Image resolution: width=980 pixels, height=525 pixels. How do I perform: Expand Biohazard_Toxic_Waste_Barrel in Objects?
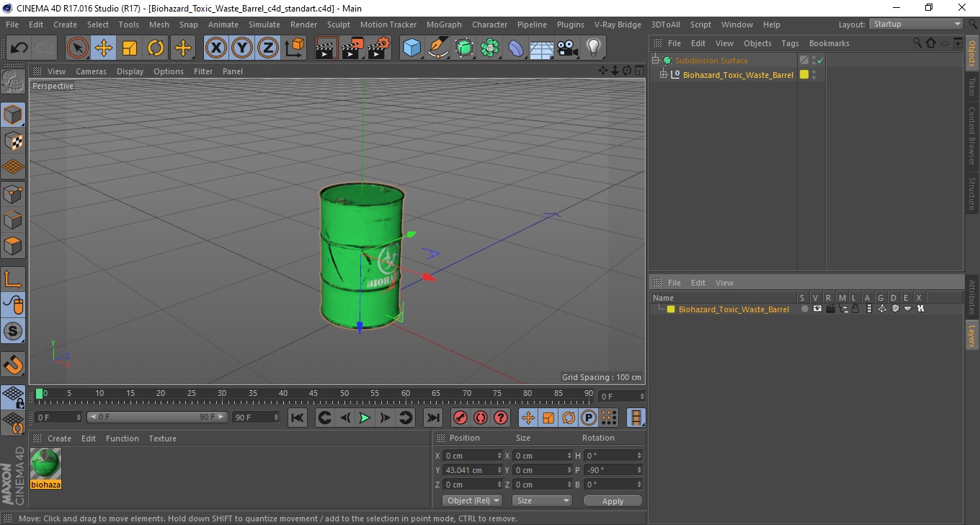tap(664, 74)
